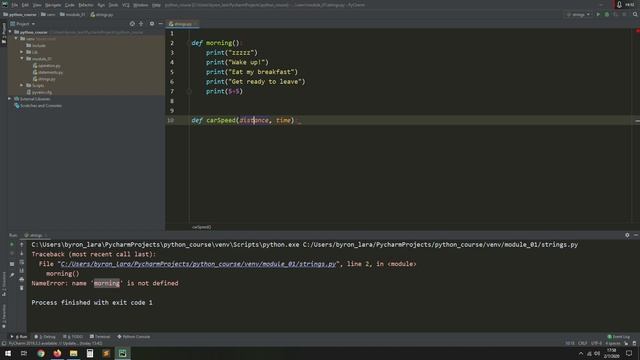Open the Code menu

[x=70, y=5]
